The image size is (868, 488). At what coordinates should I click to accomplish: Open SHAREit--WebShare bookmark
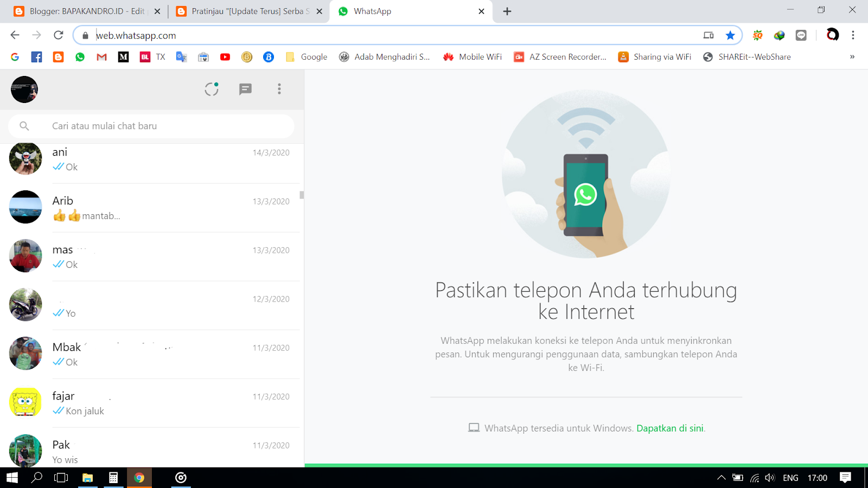coord(747,57)
